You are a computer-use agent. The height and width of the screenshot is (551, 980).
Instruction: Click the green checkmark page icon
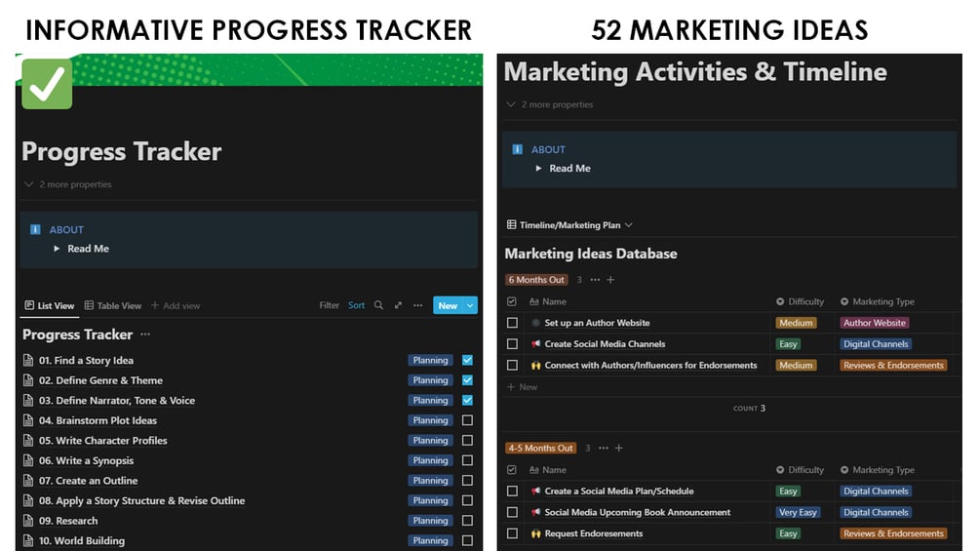[x=47, y=84]
